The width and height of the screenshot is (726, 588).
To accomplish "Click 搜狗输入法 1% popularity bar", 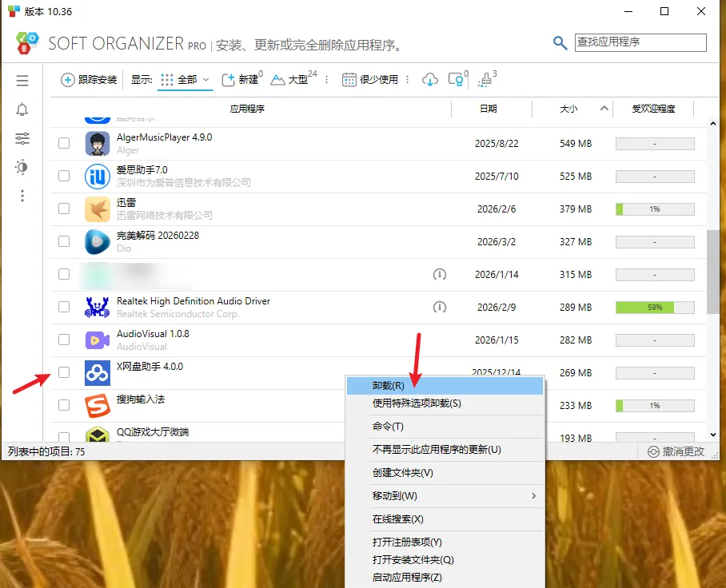I will coord(655,406).
